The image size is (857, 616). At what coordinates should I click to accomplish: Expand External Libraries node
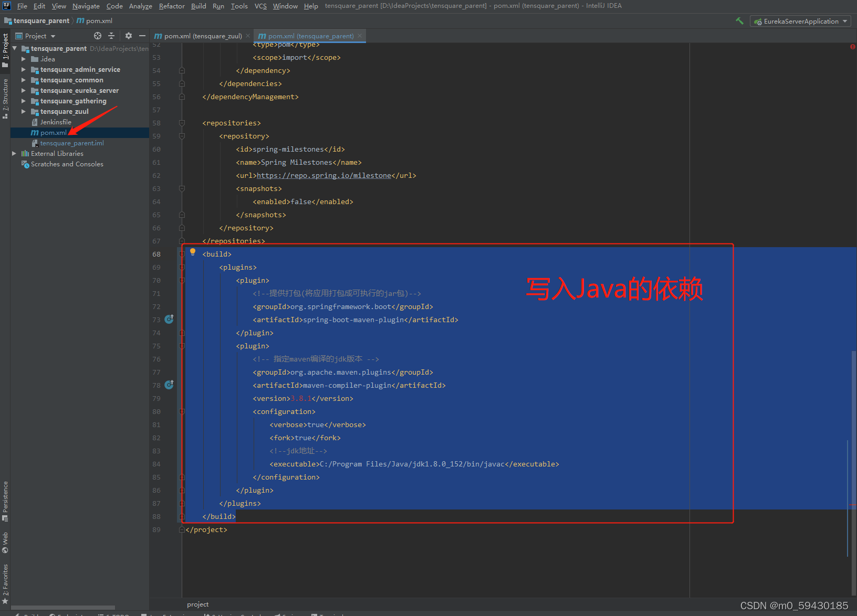(14, 153)
